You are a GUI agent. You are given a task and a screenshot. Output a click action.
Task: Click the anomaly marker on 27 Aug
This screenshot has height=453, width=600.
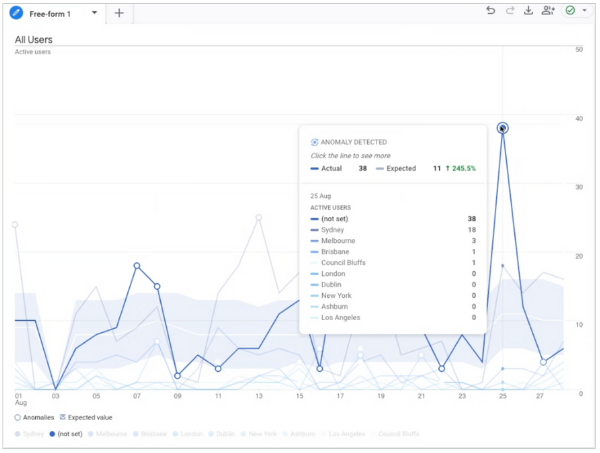pyautogui.click(x=543, y=362)
